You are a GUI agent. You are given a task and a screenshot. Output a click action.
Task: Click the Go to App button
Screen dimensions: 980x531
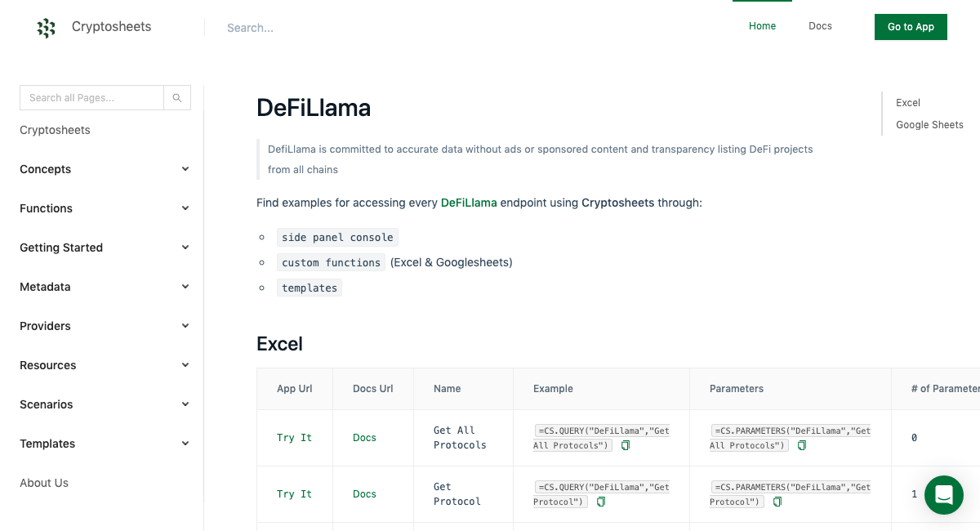tap(911, 27)
